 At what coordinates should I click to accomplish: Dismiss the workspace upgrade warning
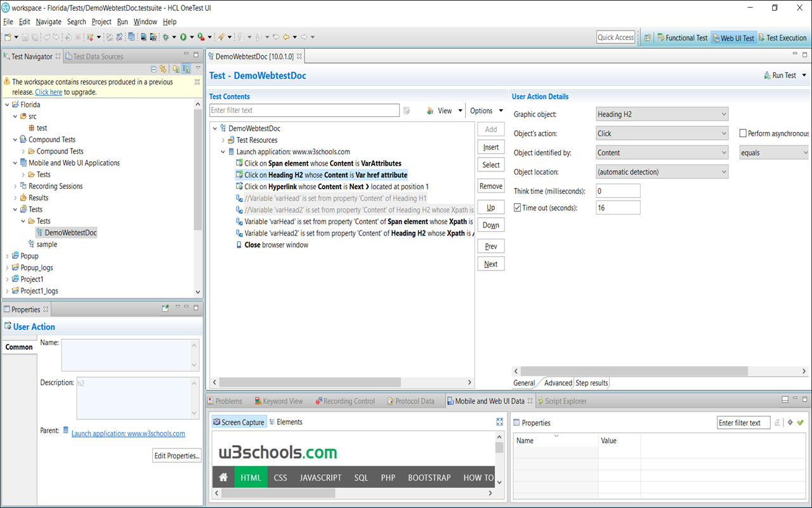tap(197, 82)
